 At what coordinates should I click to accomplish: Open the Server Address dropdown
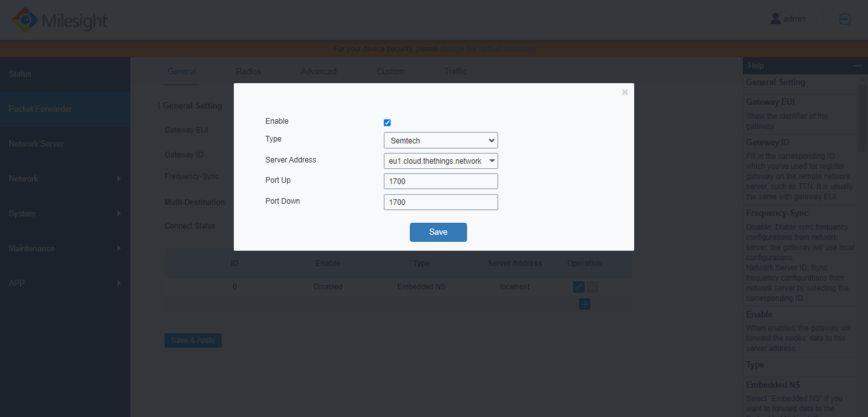440,161
